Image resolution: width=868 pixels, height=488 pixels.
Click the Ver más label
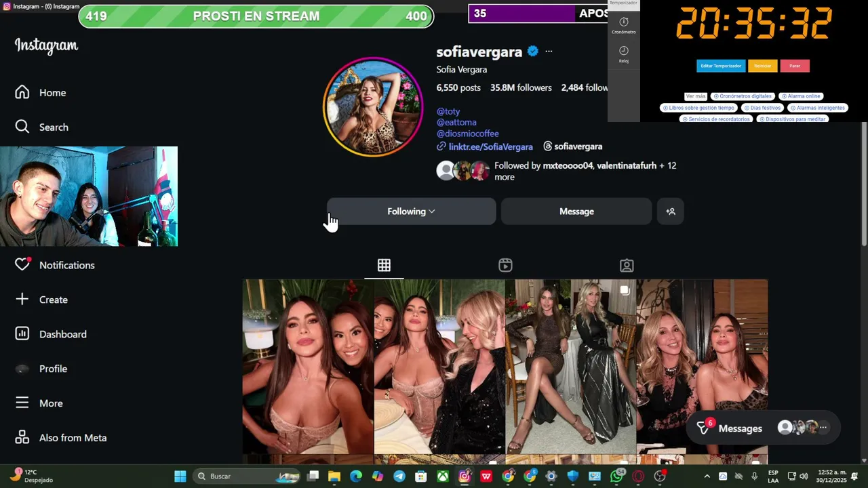(x=696, y=96)
